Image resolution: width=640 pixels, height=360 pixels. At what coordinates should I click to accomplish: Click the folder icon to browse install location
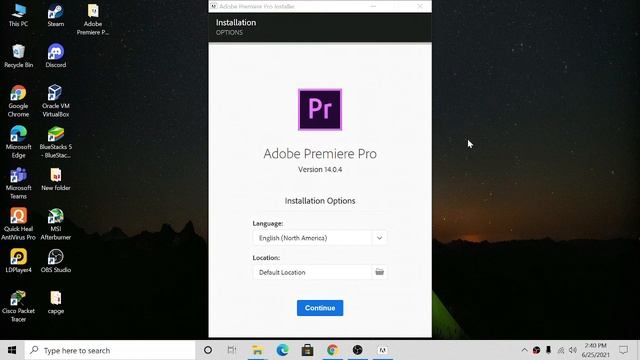tap(380, 272)
